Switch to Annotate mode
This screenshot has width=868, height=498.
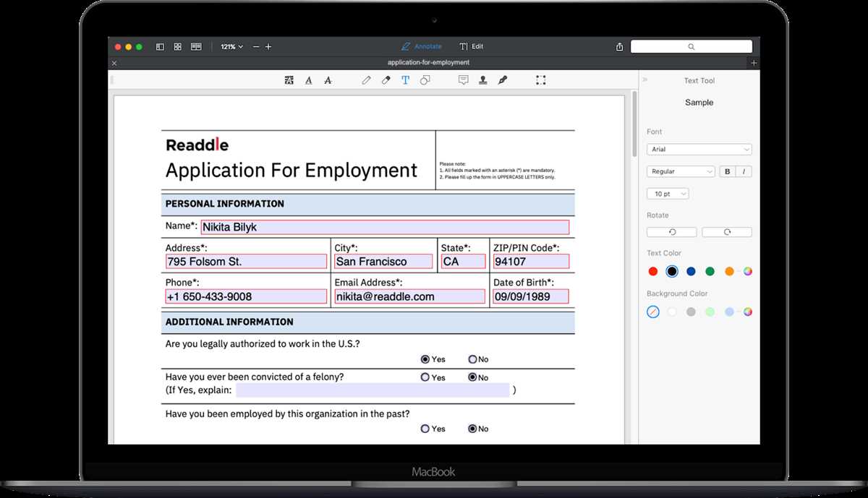click(x=422, y=46)
